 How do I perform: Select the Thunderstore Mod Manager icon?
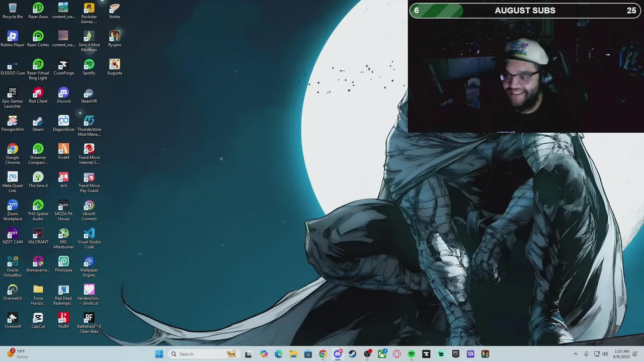tap(89, 126)
